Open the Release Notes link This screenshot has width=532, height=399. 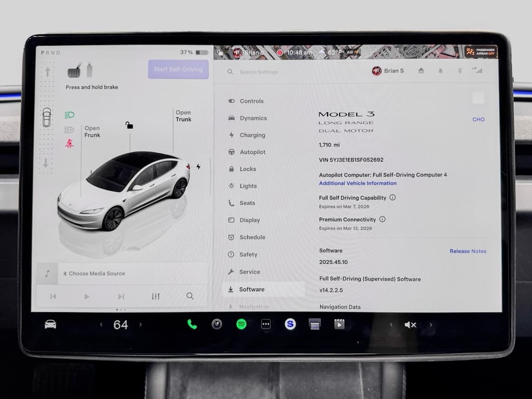click(x=467, y=251)
